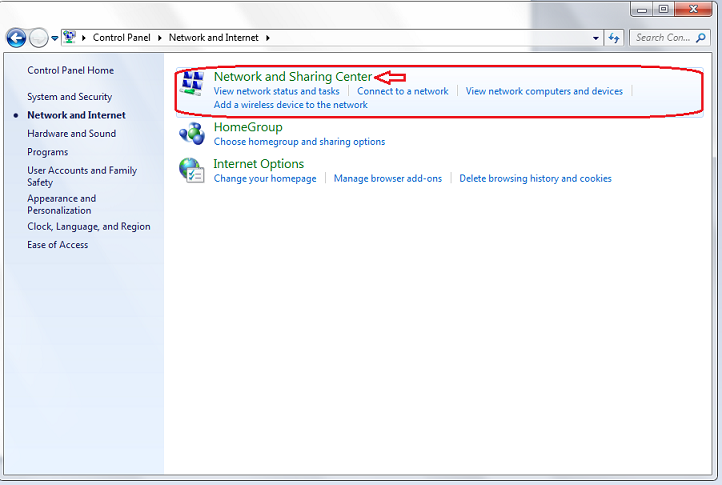Select Hardware and Sound in sidebar
Viewport: 722px width, 485px height.
click(71, 134)
